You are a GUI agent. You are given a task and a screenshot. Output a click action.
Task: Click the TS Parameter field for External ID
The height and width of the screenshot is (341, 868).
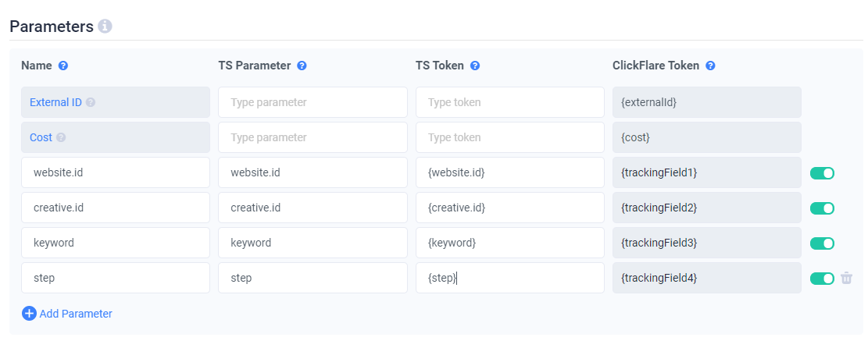[x=313, y=102]
